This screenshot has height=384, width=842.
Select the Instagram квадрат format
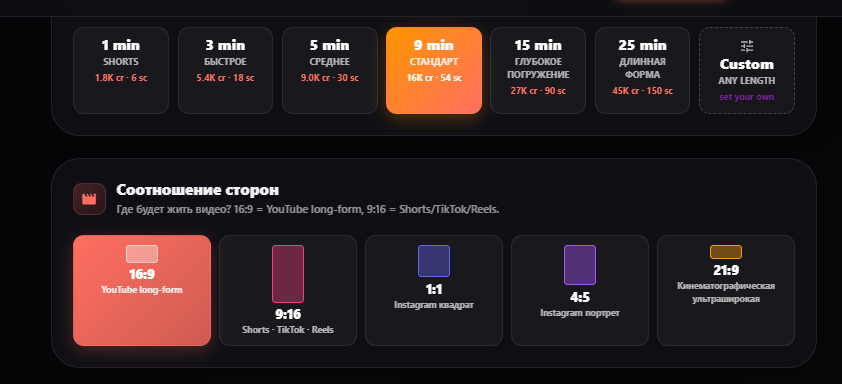434,291
